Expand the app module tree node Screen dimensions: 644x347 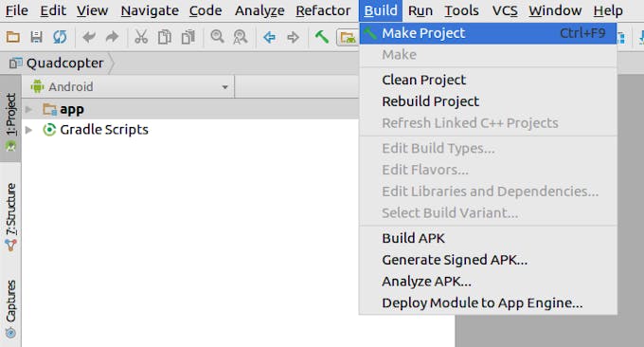coord(28,109)
